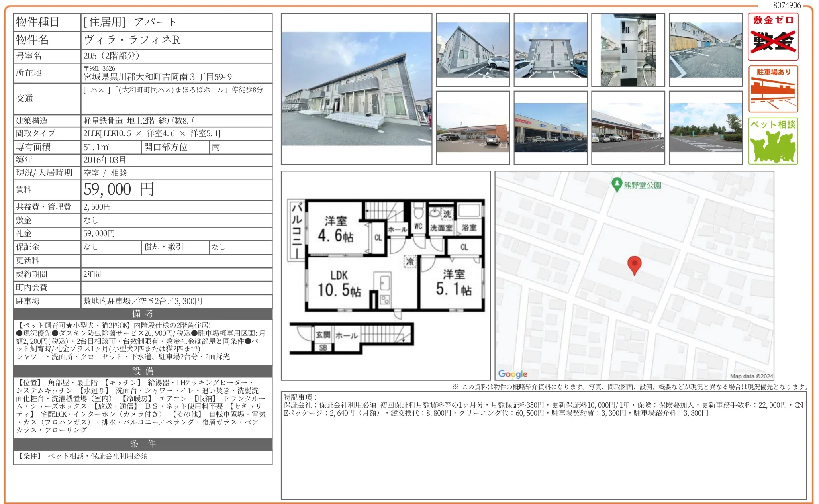Click the 冷 refrigerator marker on the floor plan
Viewport: 819px width, 504px height.
pos(410,261)
